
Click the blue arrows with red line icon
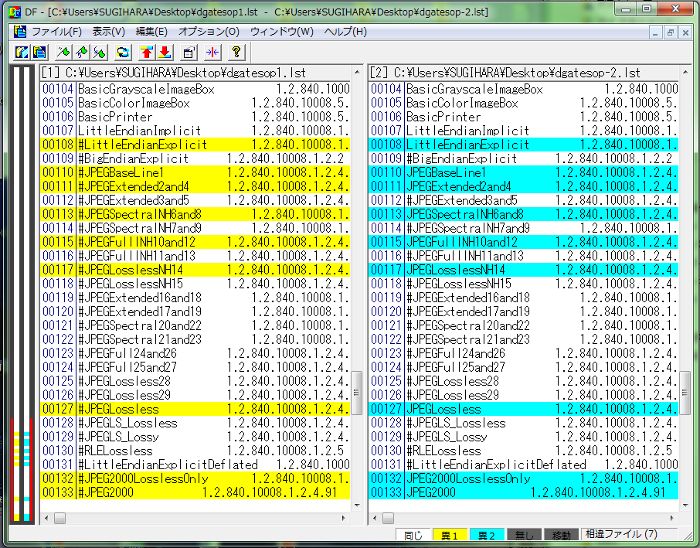[212, 52]
